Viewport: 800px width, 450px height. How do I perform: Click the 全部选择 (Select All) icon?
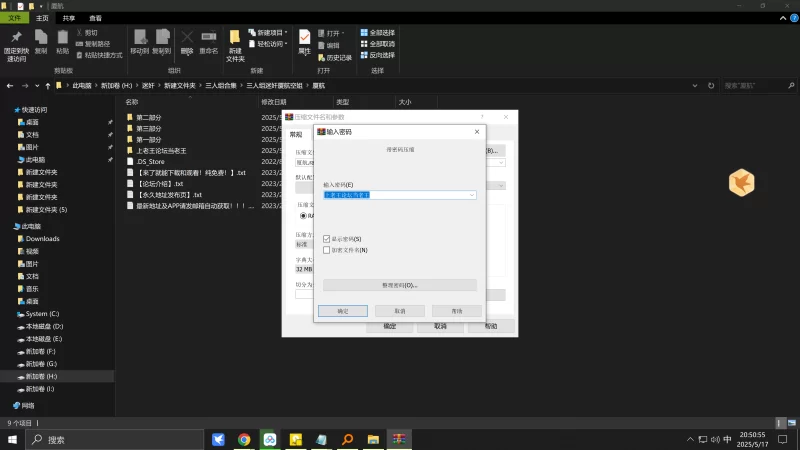362,32
